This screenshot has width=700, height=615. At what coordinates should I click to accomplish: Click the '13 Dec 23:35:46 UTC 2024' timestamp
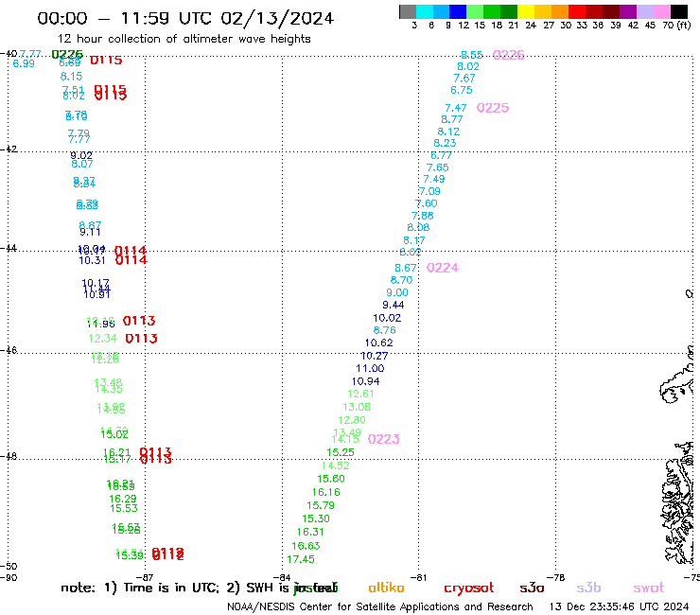[x=619, y=606]
